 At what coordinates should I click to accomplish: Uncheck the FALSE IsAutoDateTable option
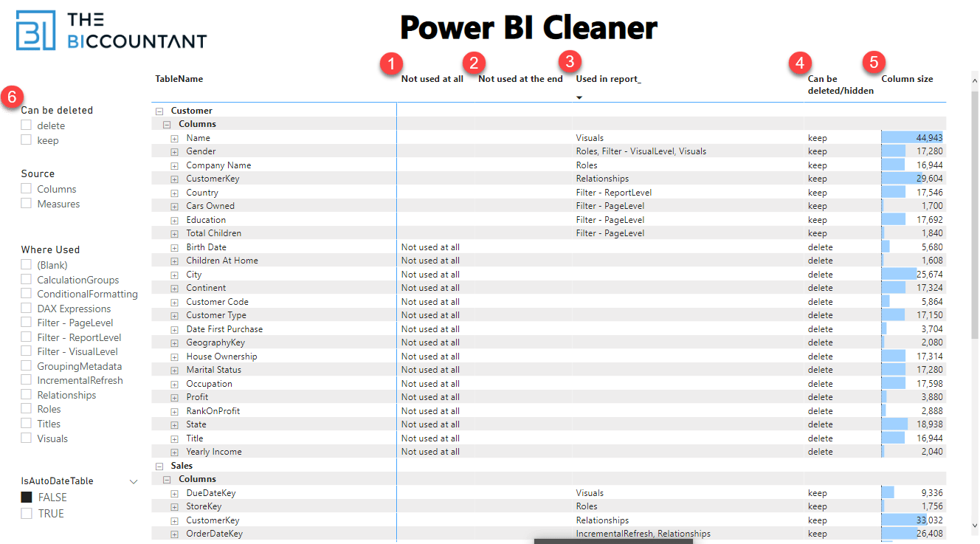[27, 497]
